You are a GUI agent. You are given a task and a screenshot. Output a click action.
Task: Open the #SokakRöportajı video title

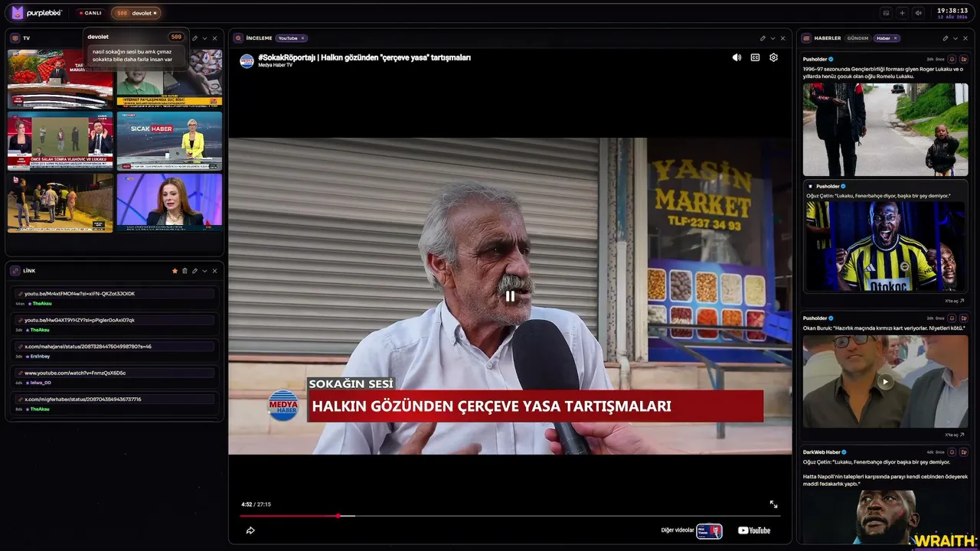pyautogui.click(x=364, y=57)
